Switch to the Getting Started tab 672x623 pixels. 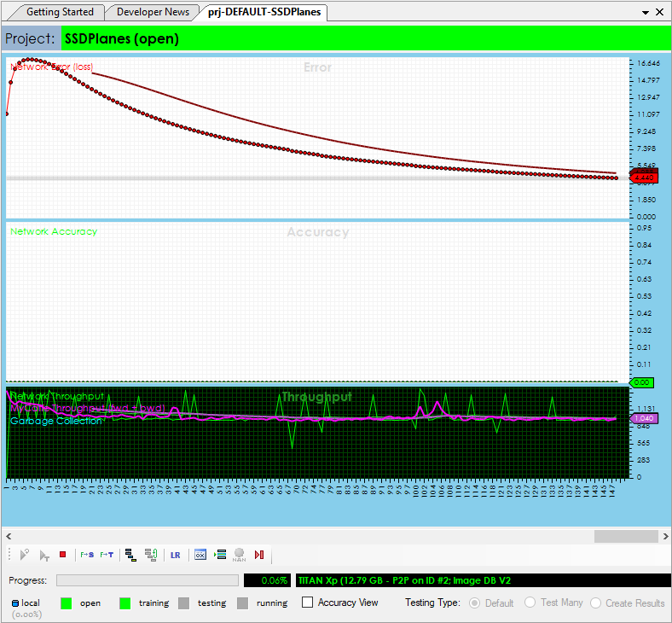pos(60,12)
